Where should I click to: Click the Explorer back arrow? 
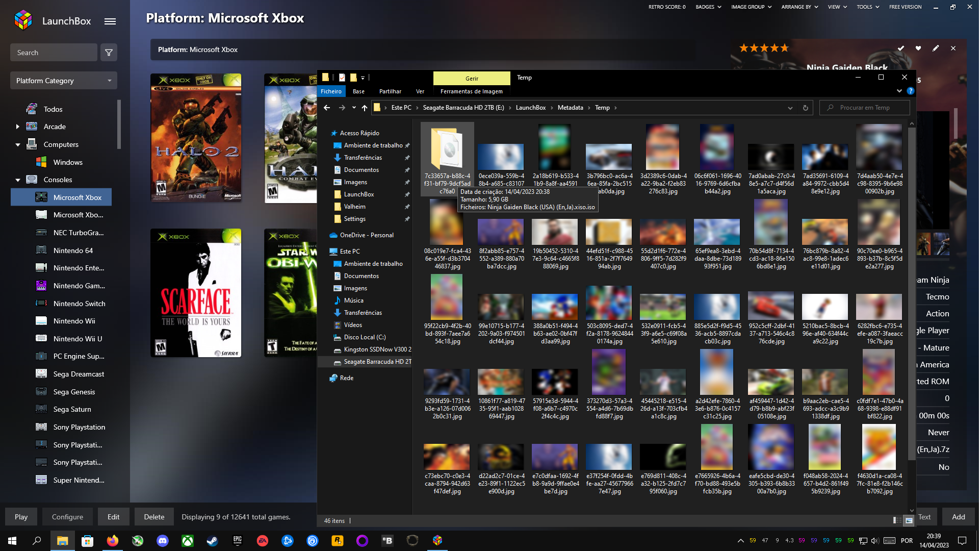click(327, 108)
